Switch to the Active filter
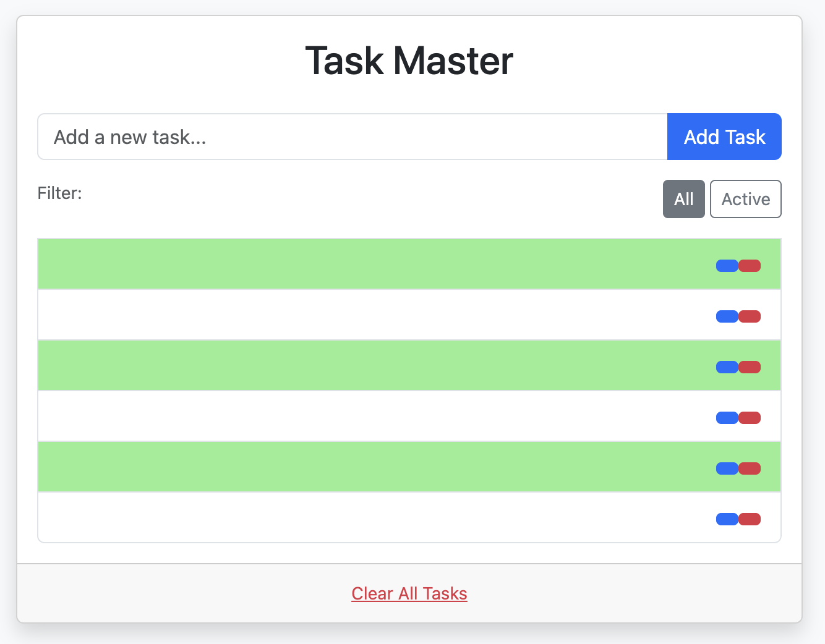Image resolution: width=825 pixels, height=644 pixels. pyautogui.click(x=745, y=199)
